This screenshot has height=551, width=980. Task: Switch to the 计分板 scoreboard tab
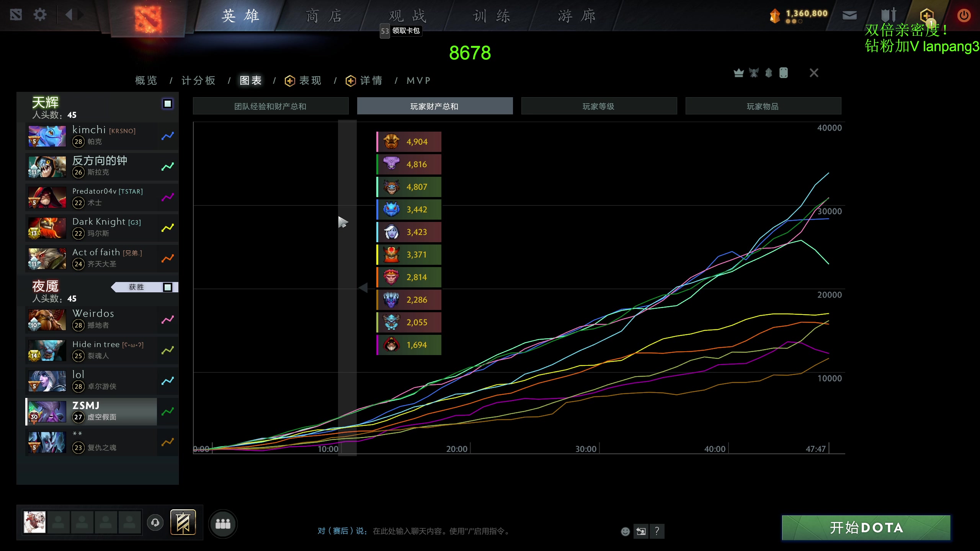[x=198, y=81]
